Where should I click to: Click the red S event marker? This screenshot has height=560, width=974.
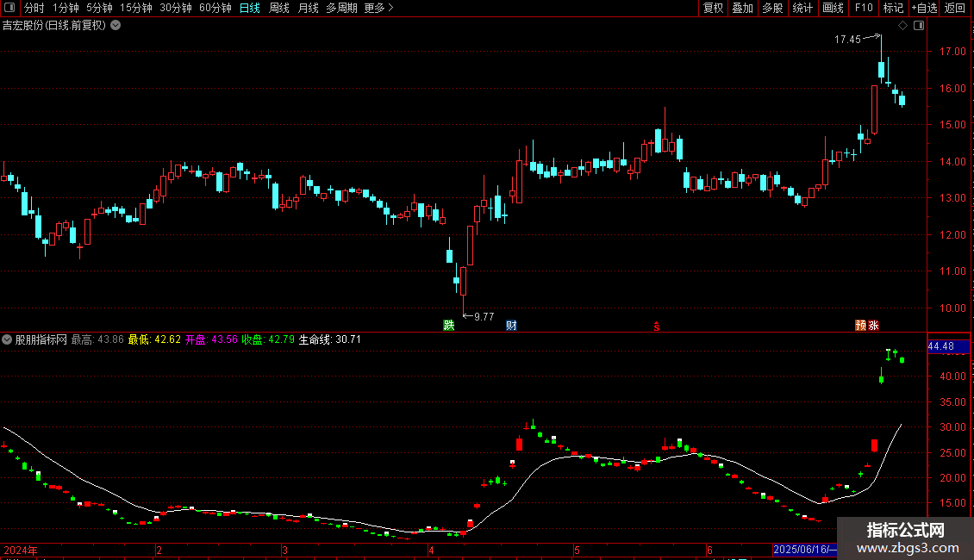point(657,327)
